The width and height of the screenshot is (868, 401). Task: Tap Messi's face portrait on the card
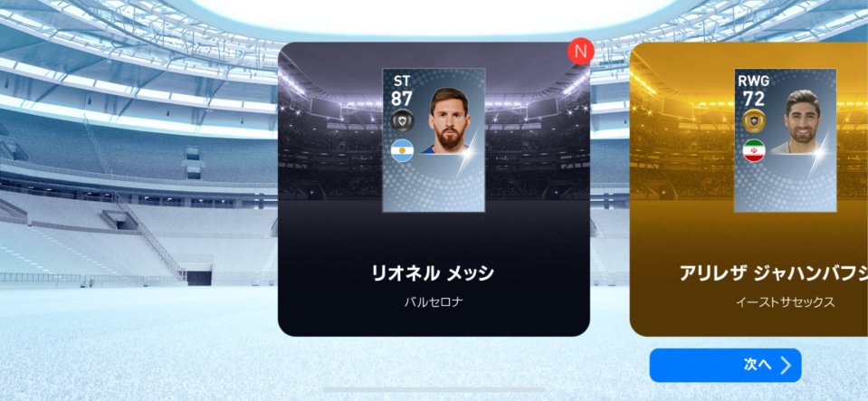click(x=449, y=120)
